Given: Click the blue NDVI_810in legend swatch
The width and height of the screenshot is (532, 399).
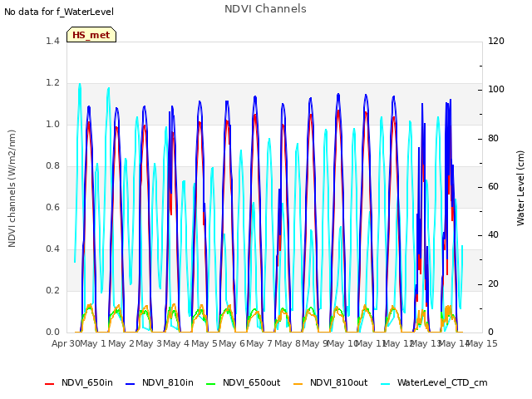Looking at the screenshot, I should (x=131, y=384).
